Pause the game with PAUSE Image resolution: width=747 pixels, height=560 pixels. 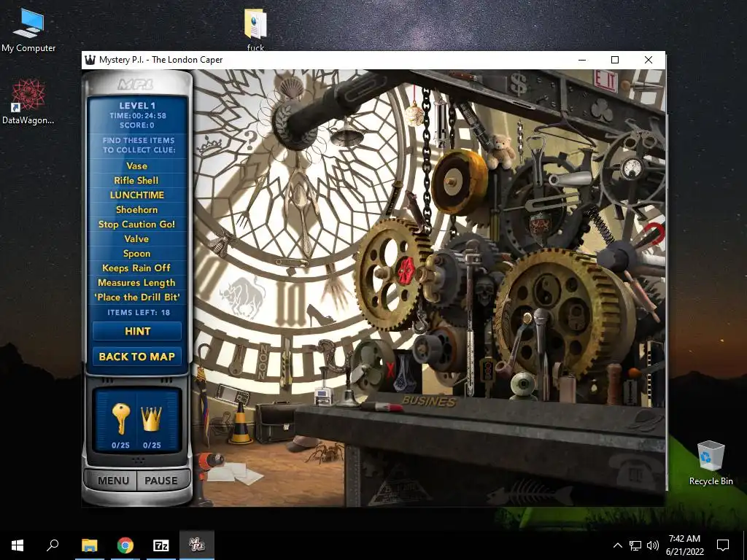pos(161,481)
